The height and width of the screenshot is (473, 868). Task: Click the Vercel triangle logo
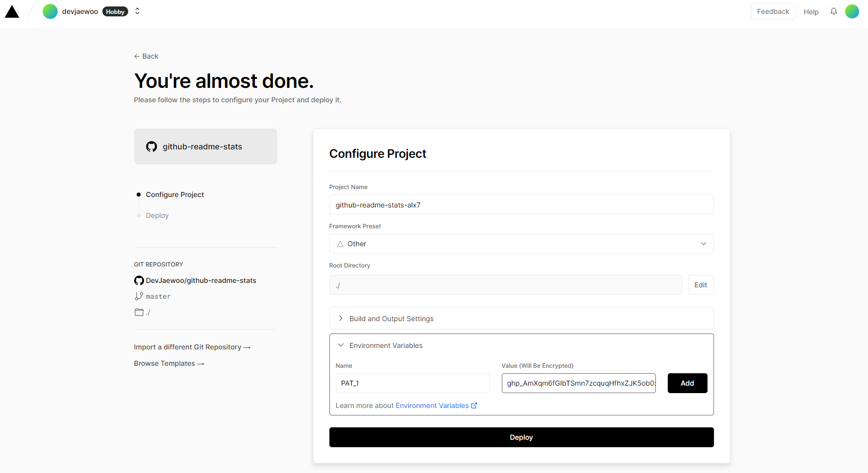pyautogui.click(x=12, y=12)
